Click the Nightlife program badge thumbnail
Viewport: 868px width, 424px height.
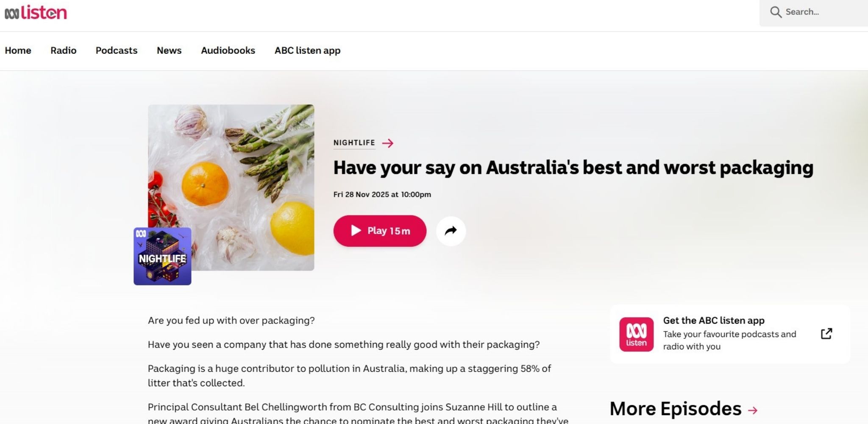click(x=162, y=257)
